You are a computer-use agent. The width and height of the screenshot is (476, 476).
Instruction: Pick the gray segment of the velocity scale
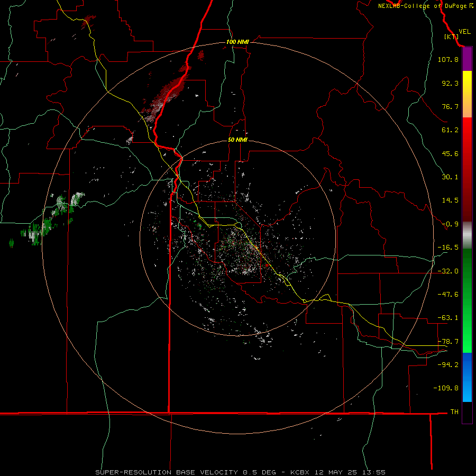point(467,235)
